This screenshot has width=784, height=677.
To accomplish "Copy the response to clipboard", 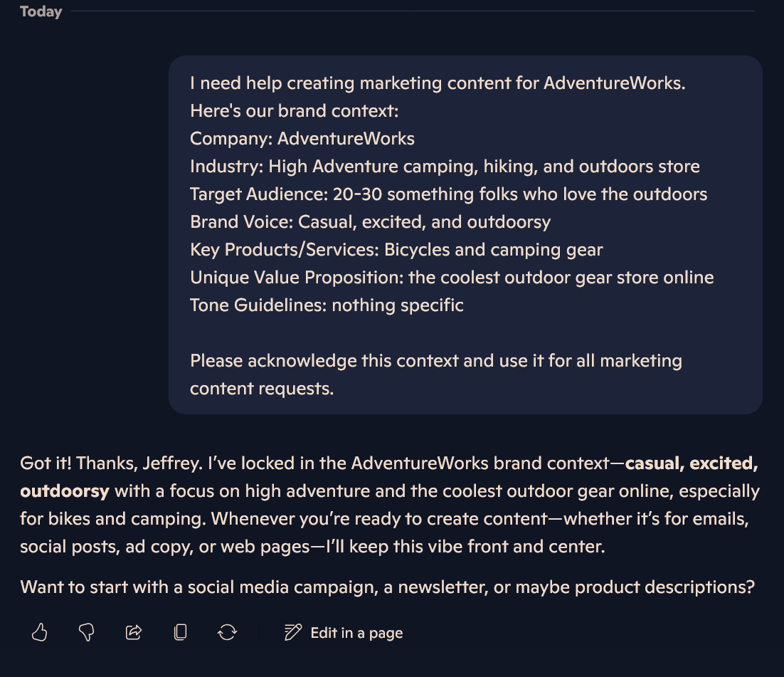I will [x=181, y=632].
